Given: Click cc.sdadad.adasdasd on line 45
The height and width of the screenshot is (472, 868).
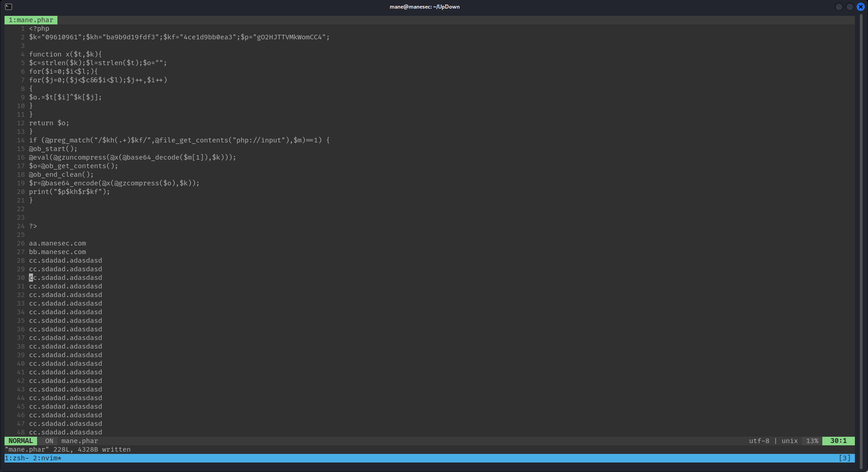Looking at the screenshot, I should pos(66,406).
